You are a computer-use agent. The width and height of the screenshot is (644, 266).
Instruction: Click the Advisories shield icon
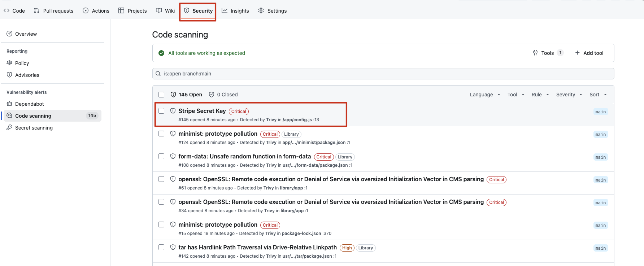point(9,75)
